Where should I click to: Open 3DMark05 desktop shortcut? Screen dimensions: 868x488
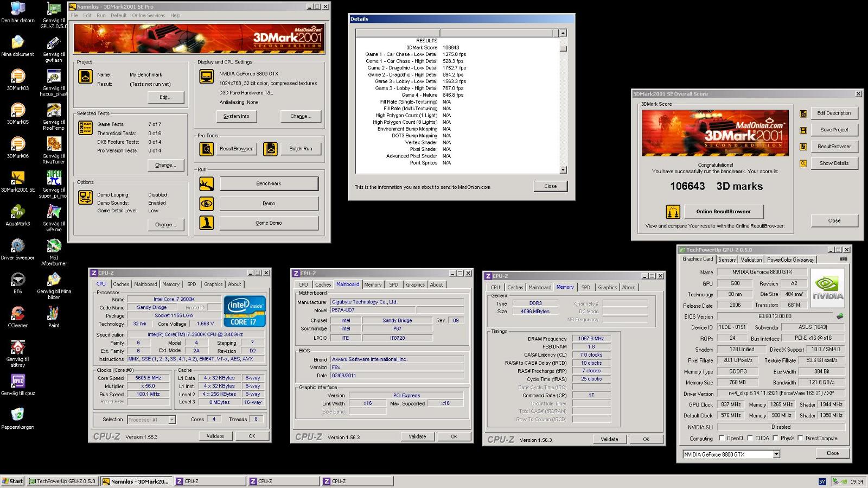tap(18, 113)
